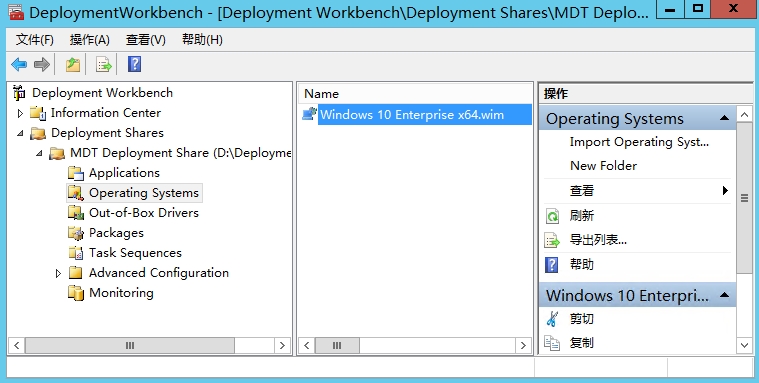This screenshot has height=383, width=759.
Task: Click the copy icon beside 复制
Action: tap(552, 343)
